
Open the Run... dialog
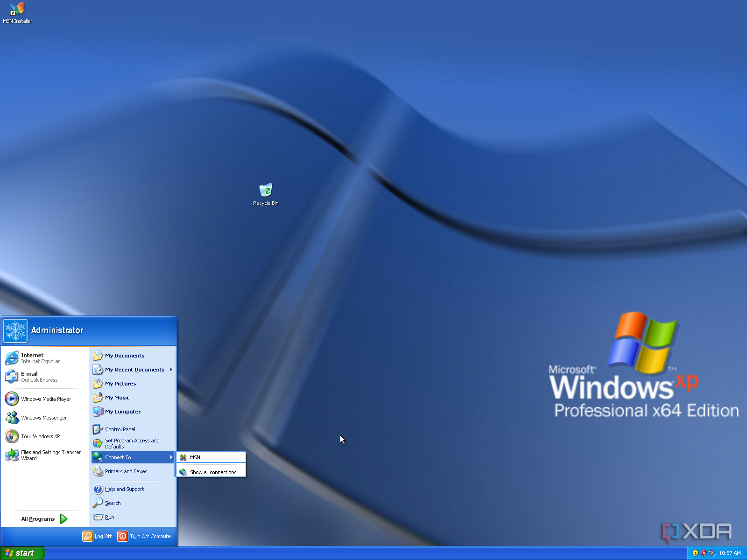click(133, 517)
